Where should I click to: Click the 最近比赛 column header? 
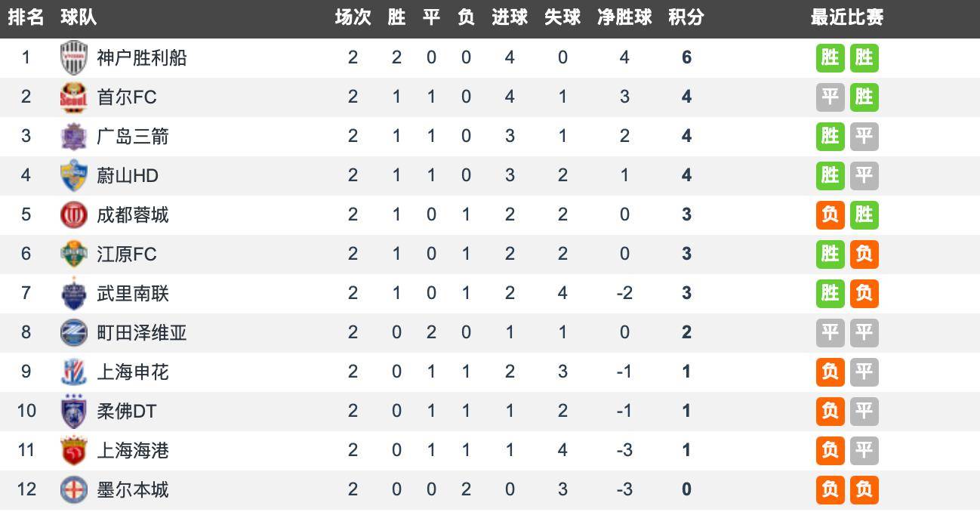[846, 17]
